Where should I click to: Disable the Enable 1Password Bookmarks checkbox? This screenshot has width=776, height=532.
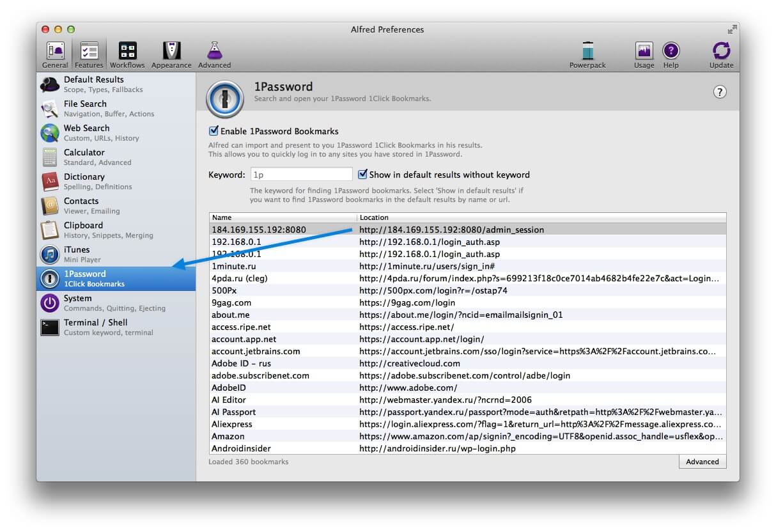(x=213, y=131)
